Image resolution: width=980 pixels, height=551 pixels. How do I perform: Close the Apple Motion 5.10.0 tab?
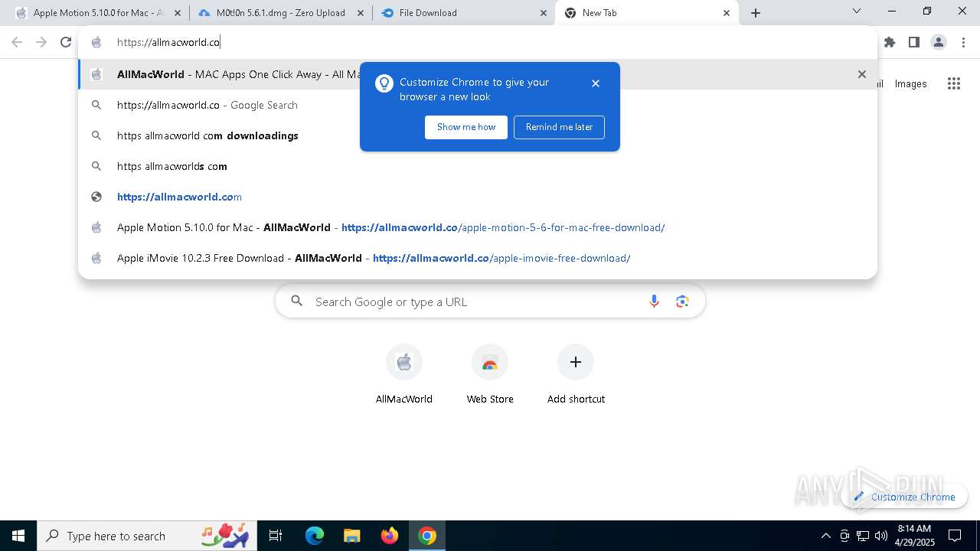coord(177,13)
